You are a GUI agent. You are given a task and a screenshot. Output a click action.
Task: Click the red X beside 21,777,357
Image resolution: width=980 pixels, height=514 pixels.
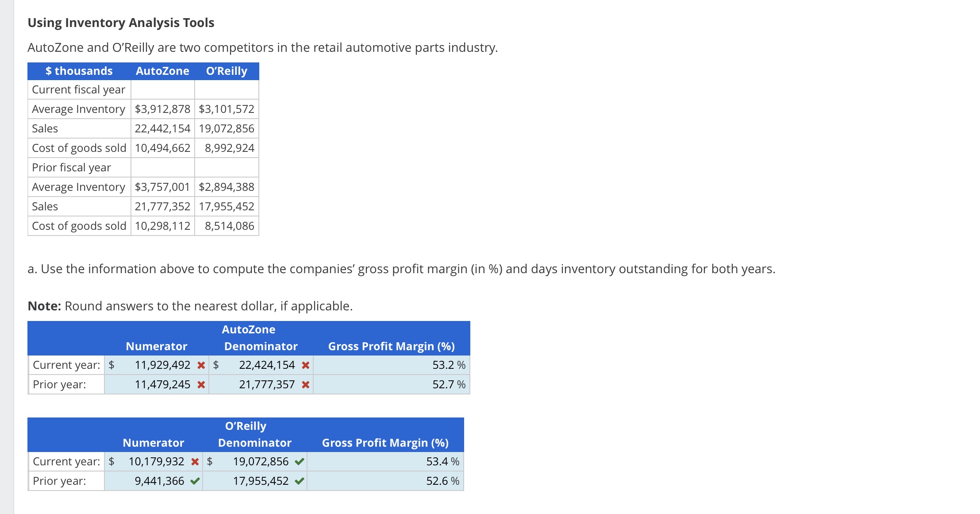[x=305, y=385]
